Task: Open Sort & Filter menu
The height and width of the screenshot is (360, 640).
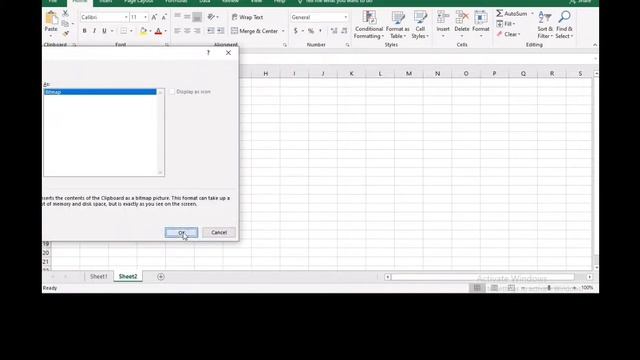Action: 545,24
